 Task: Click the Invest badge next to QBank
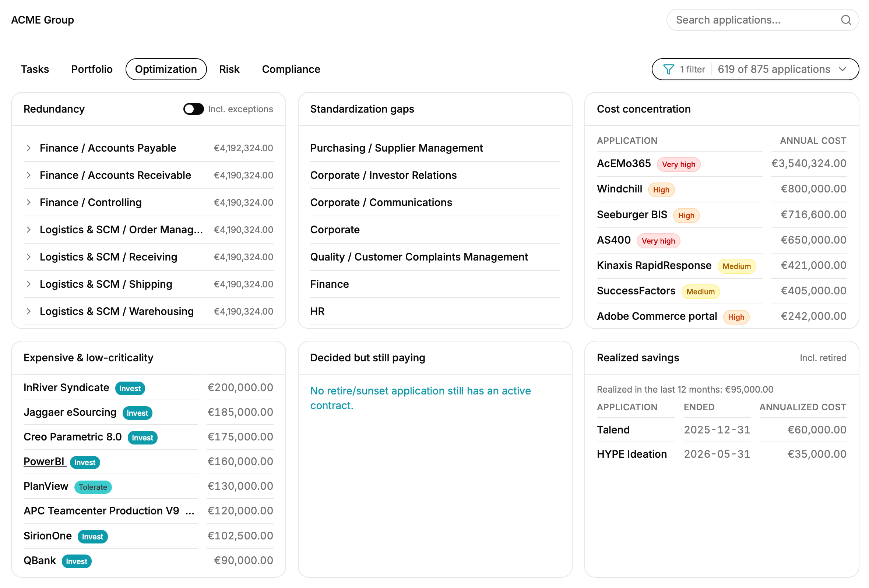point(76,562)
